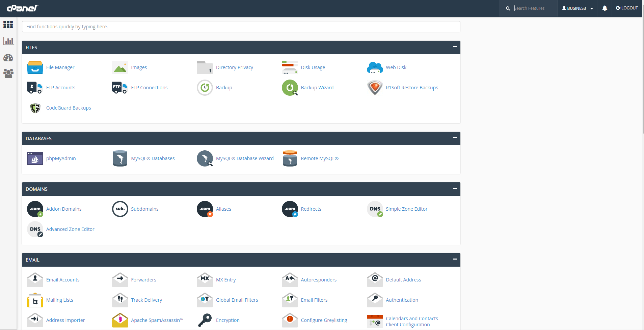The width and height of the screenshot is (644, 330).
Task: Open the Web Disk cloud icon
Action: tap(375, 67)
